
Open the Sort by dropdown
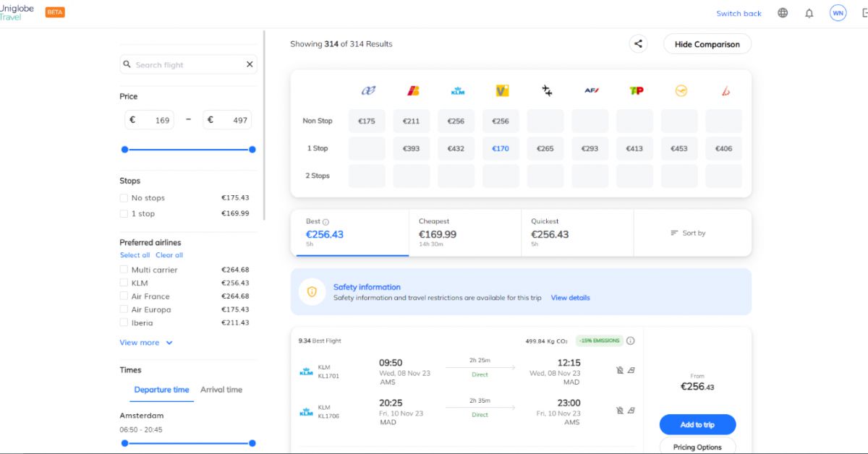(688, 233)
